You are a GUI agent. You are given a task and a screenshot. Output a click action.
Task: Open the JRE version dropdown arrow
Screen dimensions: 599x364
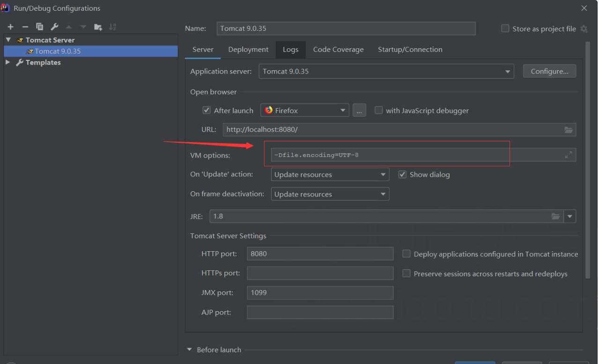pos(570,216)
